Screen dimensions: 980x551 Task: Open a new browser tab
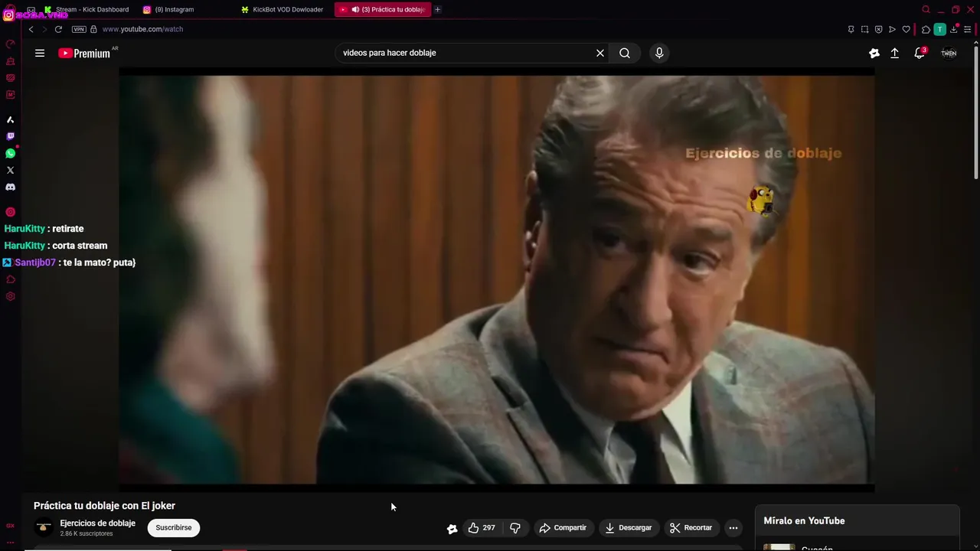pos(437,9)
